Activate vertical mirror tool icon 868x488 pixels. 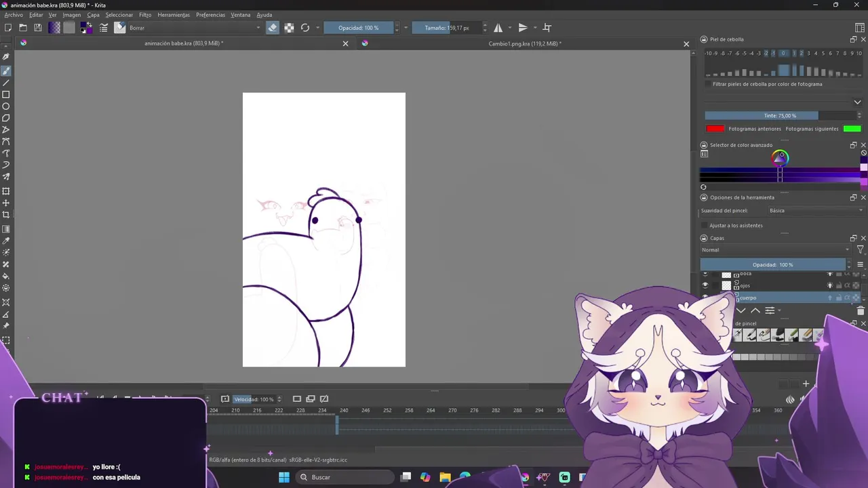(x=523, y=28)
